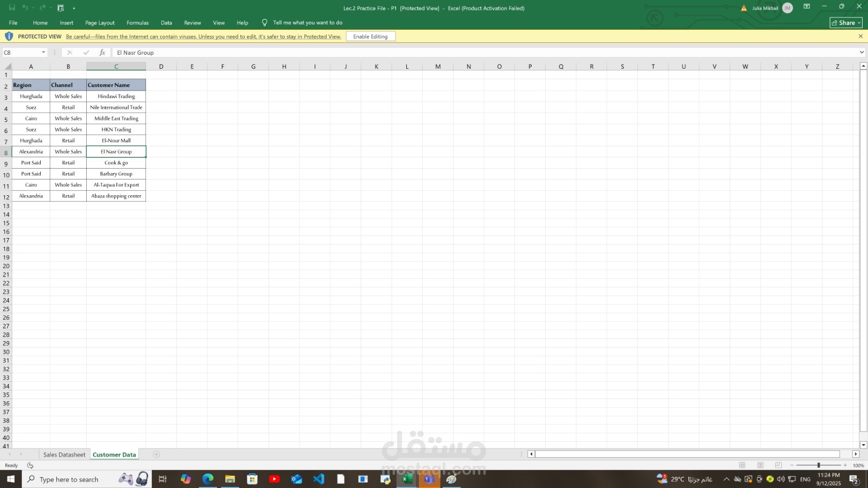This screenshot has width=868, height=488.
Task: Click the Save icon in Quick Access Toolbar
Action: tap(12, 8)
